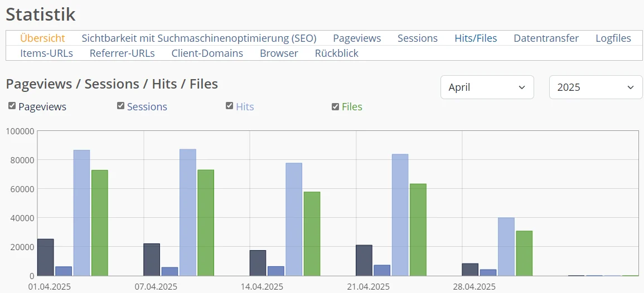Uncheck the Sessions series checkbox
The width and height of the screenshot is (644, 293).
[120, 106]
